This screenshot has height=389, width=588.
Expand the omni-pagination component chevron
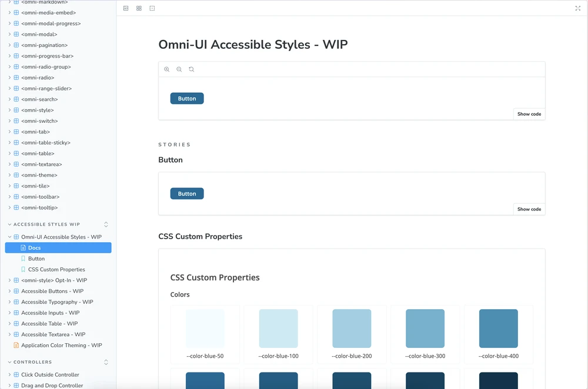[x=10, y=45]
